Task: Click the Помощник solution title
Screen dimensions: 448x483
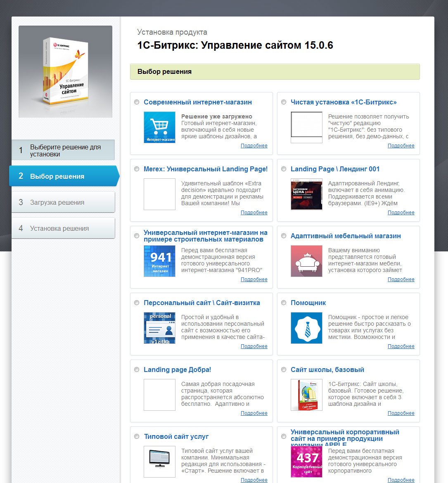Action: (308, 303)
